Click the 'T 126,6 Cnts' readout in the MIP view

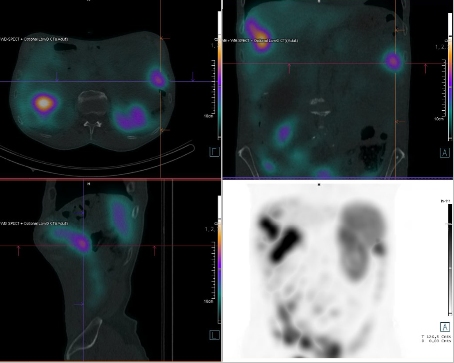pyautogui.click(x=436, y=337)
